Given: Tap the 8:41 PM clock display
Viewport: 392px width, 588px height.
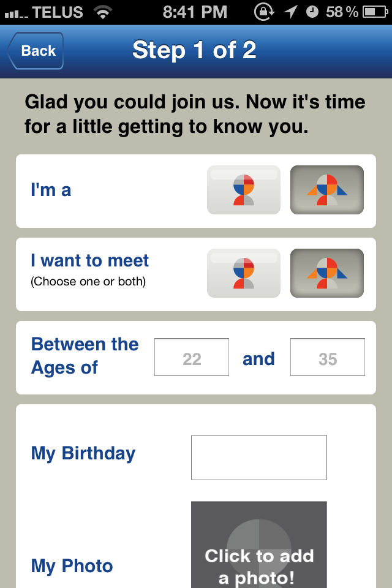Looking at the screenshot, I should click(195, 12).
